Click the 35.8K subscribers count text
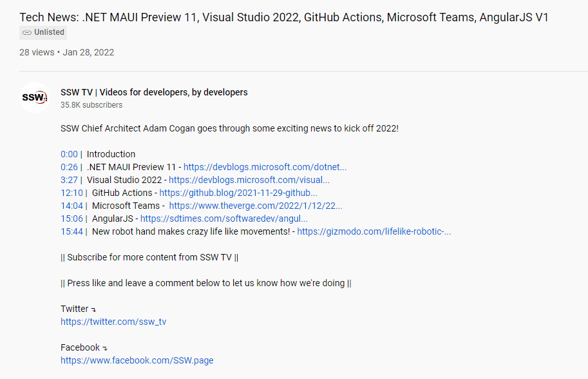588x379 pixels. [91, 105]
